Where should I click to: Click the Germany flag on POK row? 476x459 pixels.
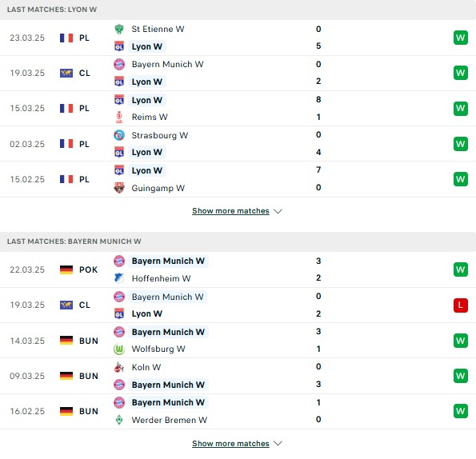point(66,269)
